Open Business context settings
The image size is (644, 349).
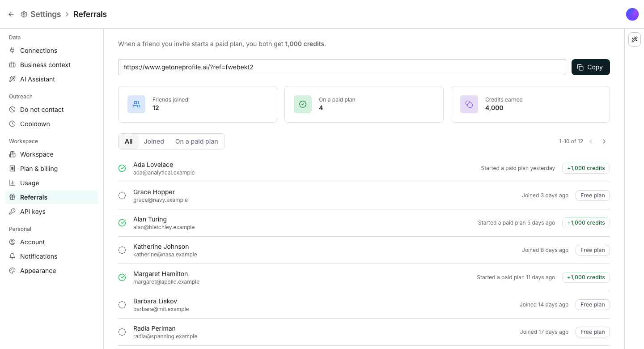click(52, 65)
